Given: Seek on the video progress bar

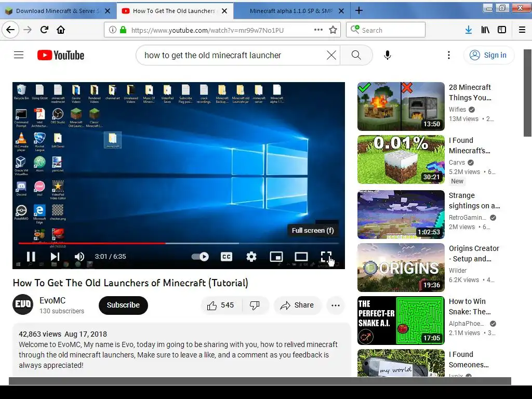Looking at the screenshot, I should pos(179,243).
